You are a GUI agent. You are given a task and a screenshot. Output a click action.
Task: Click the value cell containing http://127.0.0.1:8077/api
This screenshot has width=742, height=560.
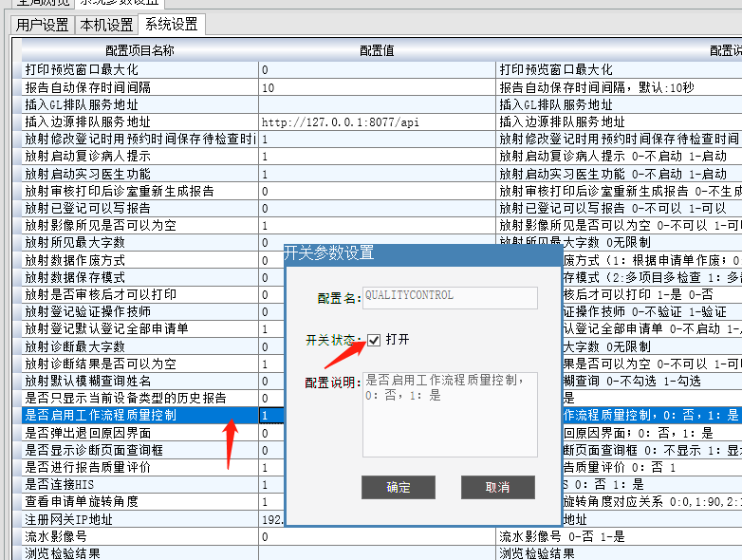point(377,122)
